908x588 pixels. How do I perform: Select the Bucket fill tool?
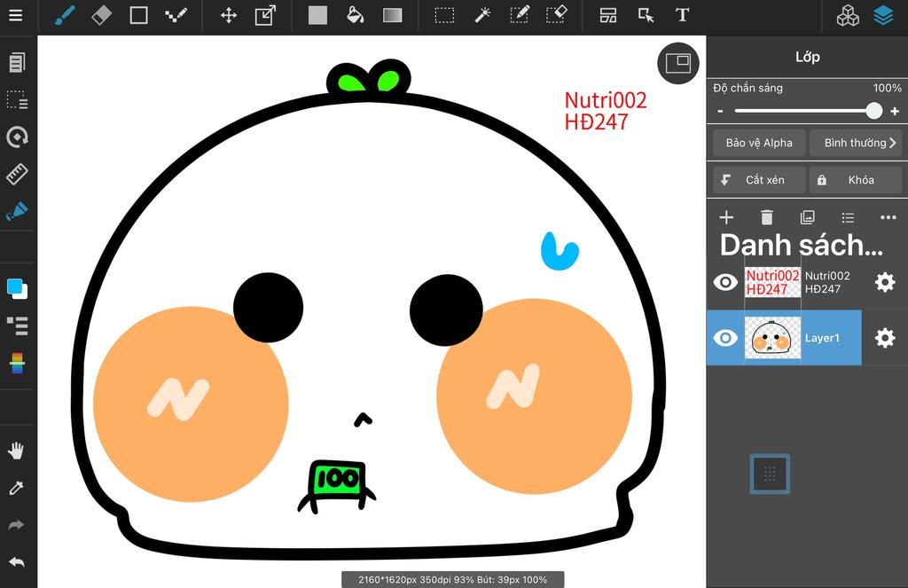pos(355,15)
